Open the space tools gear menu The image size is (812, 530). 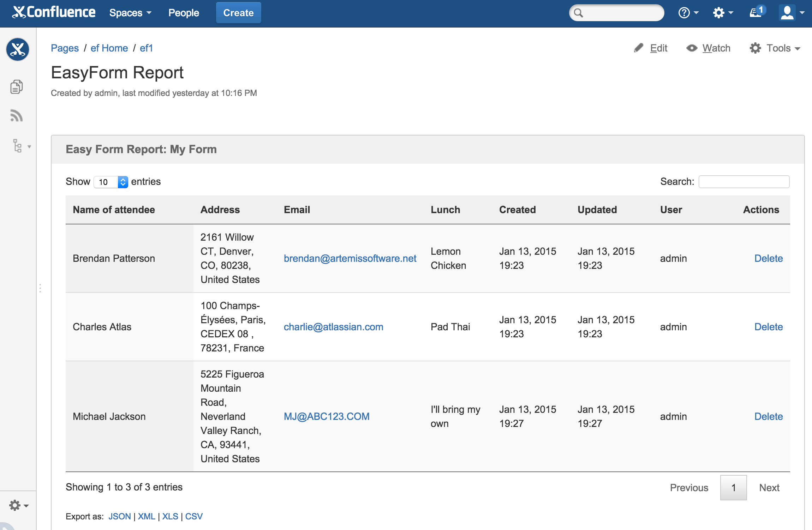pos(19,505)
